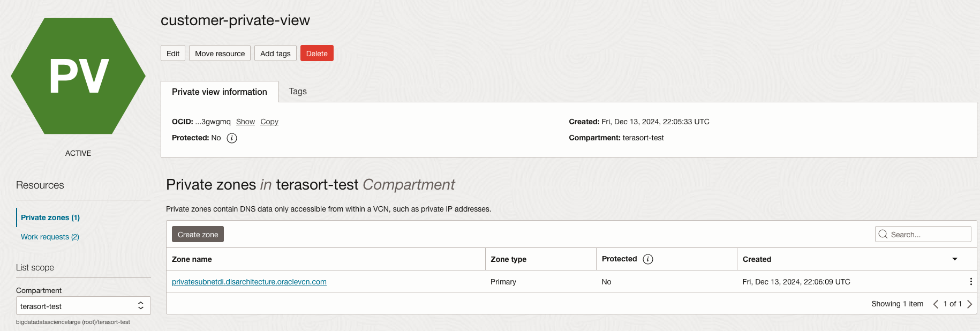The height and width of the screenshot is (331, 980).
Task: Switch to the Tags tab
Action: [x=298, y=92]
